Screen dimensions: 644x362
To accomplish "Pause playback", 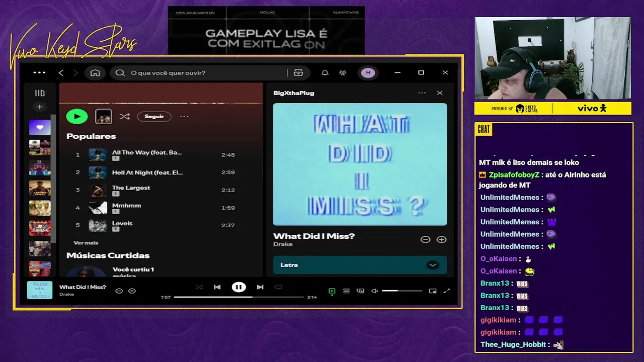I will click(238, 287).
